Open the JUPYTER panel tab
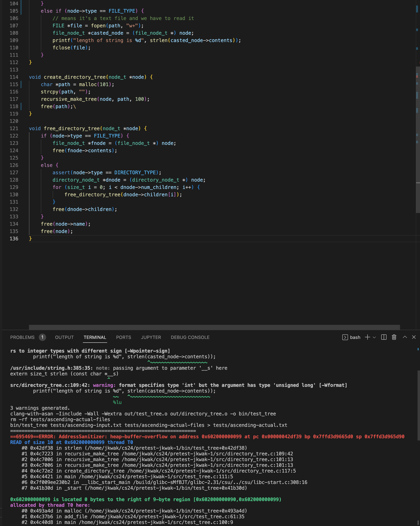Screen dimensions: 420x526 (x=151, y=337)
